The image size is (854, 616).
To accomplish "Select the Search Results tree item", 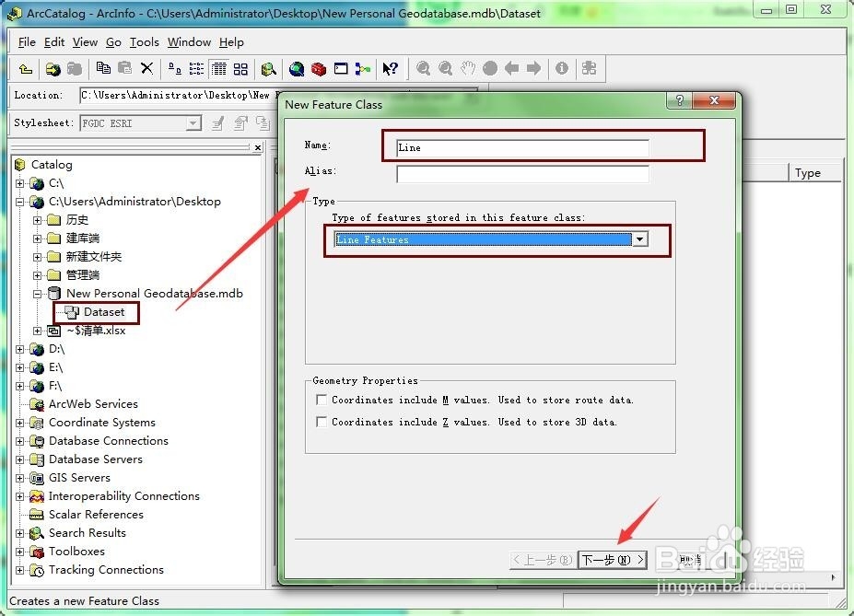I will coord(88,533).
